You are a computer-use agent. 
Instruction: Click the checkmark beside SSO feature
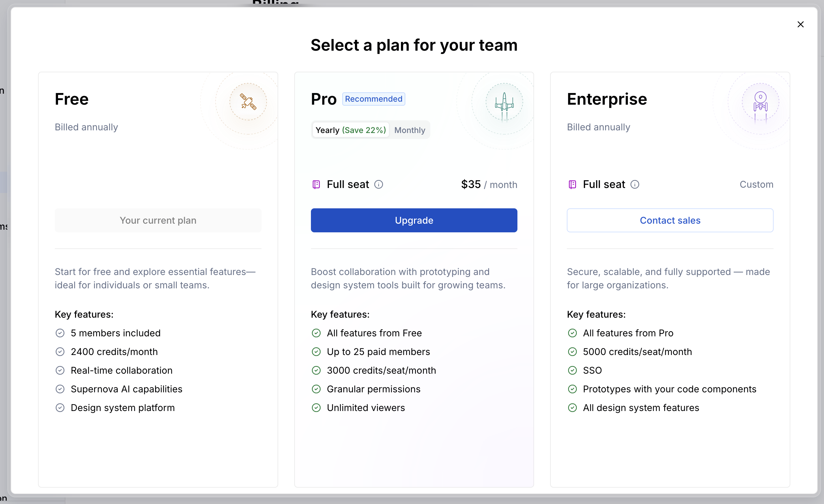pos(572,370)
